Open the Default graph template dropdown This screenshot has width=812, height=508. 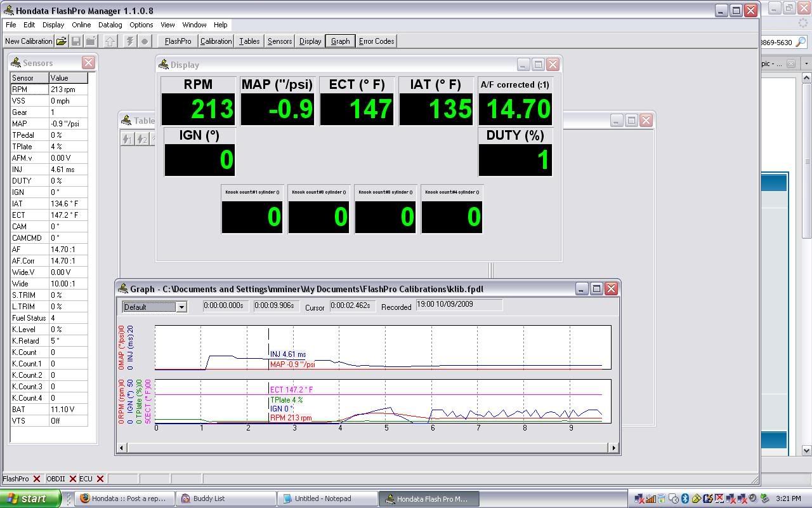(181, 307)
